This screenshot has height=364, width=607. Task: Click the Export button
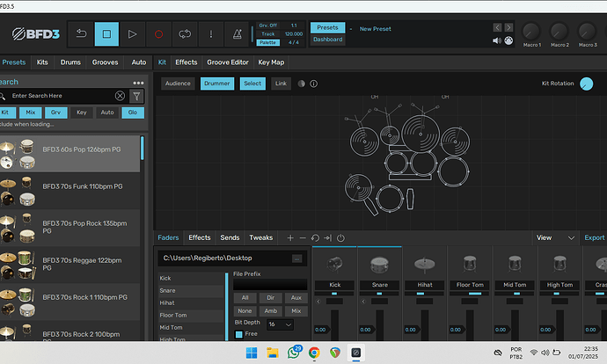[594, 238]
